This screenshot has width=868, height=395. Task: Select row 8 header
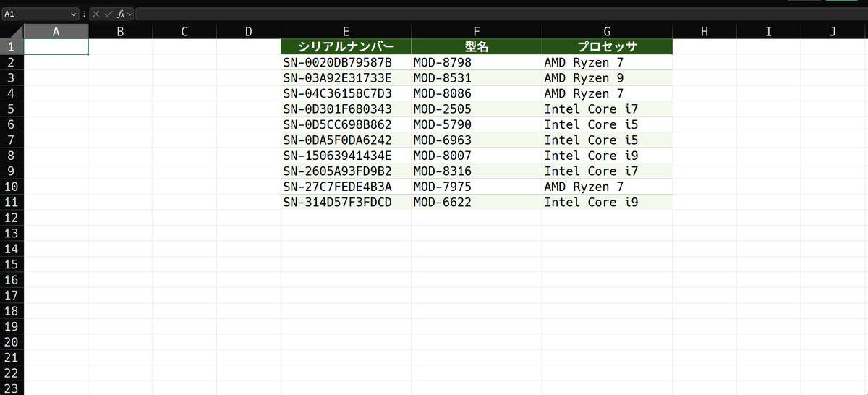pyautogui.click(x=12, y=156)
